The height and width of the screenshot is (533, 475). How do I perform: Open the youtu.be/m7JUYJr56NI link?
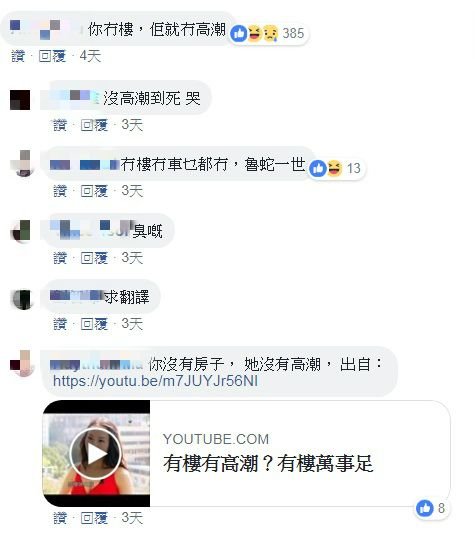pyautogui.click(x=155, y=381)
